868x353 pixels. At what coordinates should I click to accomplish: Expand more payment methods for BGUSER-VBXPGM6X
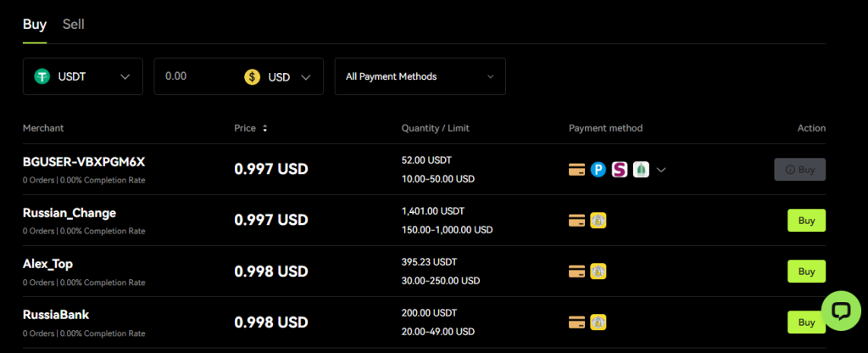(x=662, y=170)
